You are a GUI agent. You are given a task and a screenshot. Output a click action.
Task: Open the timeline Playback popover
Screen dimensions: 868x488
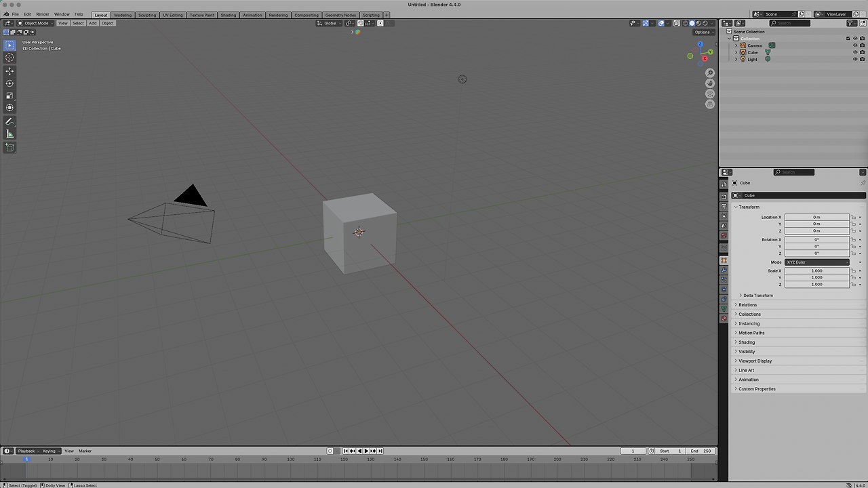(26, 451)
